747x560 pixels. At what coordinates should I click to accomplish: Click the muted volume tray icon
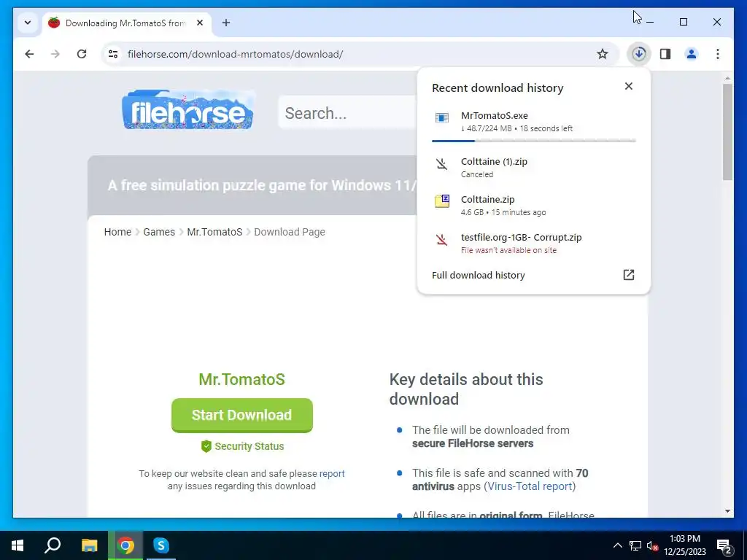pyautogui.click(x=652, y=545)
